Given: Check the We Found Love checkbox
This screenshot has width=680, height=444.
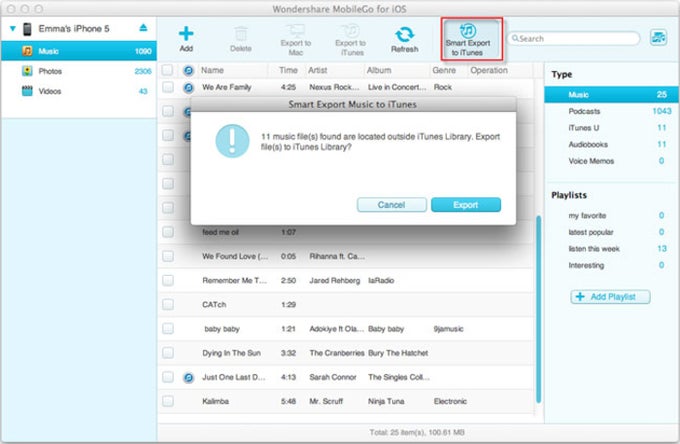Looking at the screenshot, I should (168, 256).
